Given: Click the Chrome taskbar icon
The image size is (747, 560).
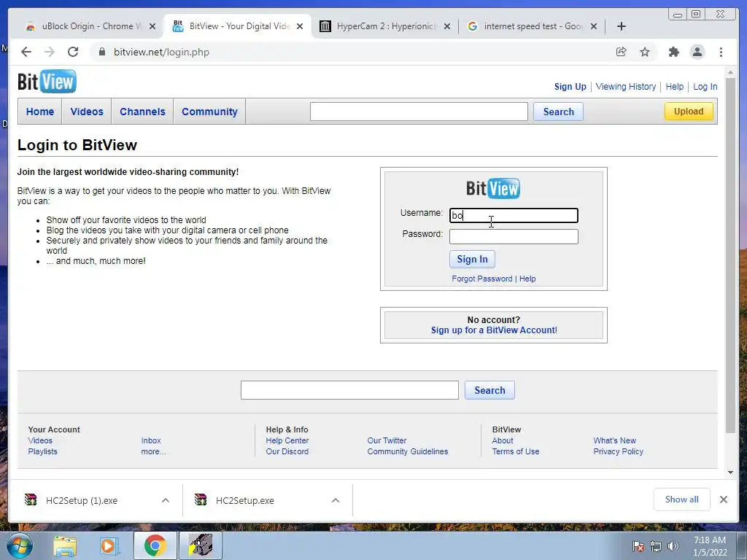Looking at the screenshot, I should (x=155, y=545).
